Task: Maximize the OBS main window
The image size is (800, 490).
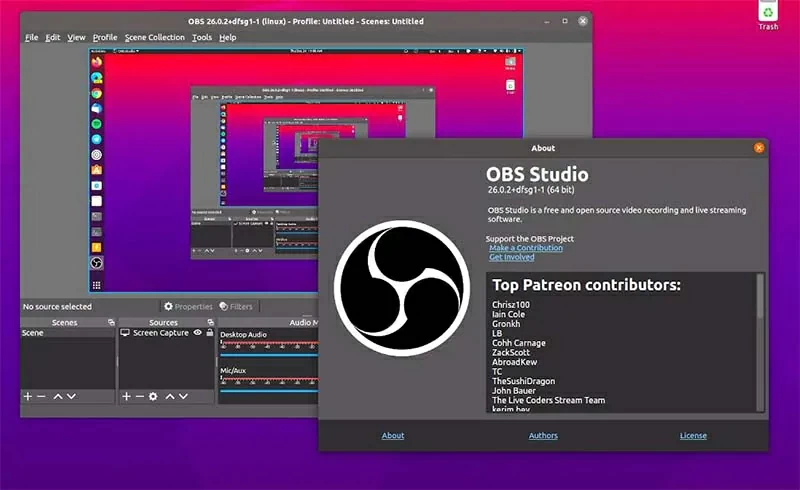Action: (x=565, y=21)
